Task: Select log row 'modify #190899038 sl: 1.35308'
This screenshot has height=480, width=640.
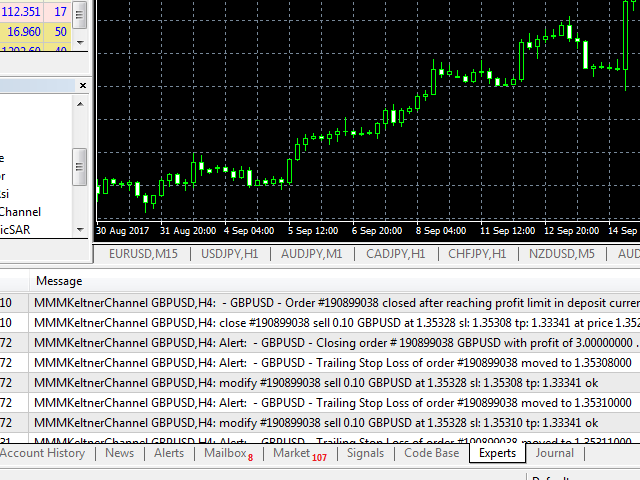Action: coord(320,383)
